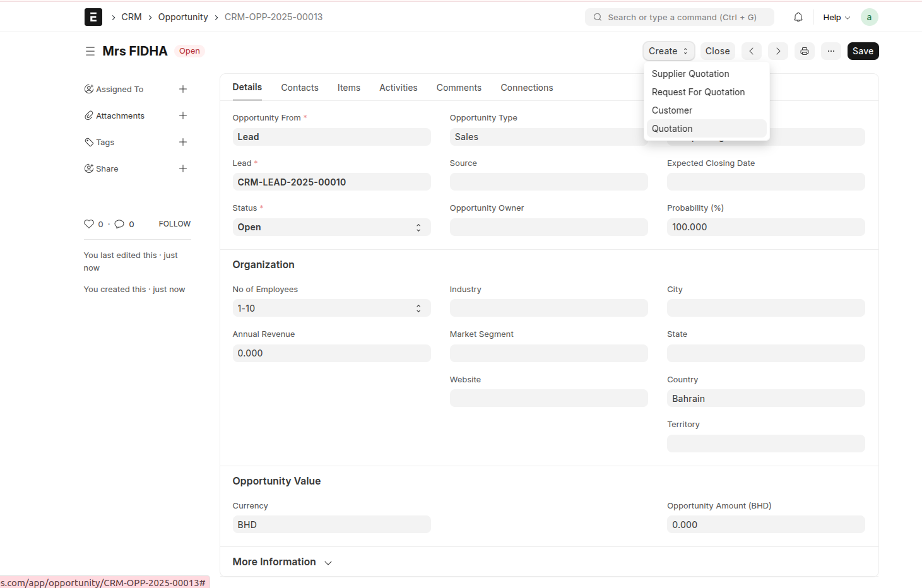This screenshot has height=588, width=922.
Task: Open the No of Employees dropdown
Action: 331,309
